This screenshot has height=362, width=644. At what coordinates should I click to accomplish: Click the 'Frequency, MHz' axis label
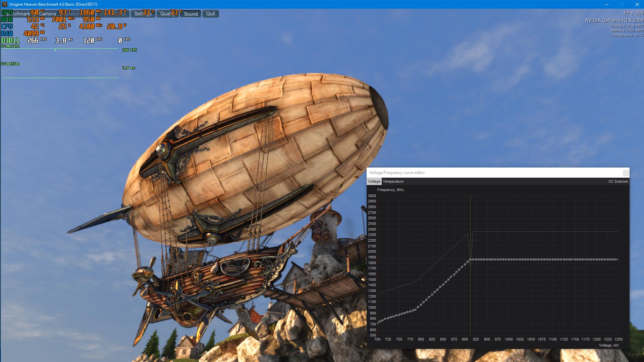pos(390,190)
